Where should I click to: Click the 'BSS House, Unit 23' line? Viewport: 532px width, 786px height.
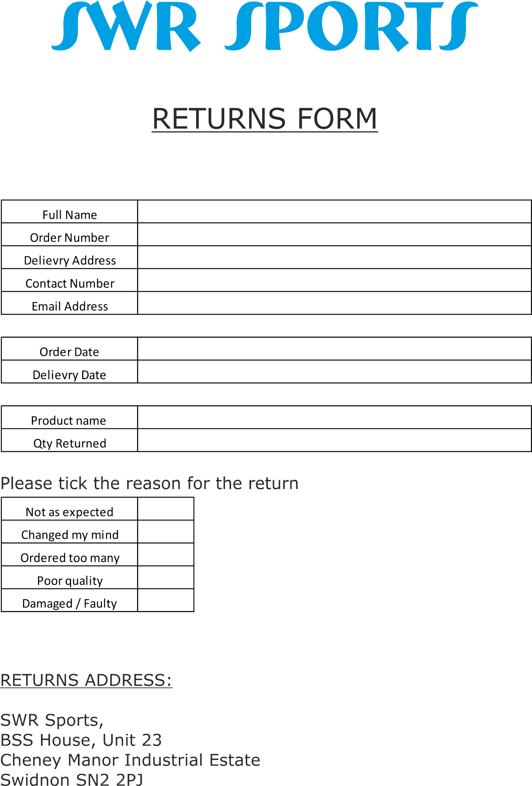pos(81,740)
